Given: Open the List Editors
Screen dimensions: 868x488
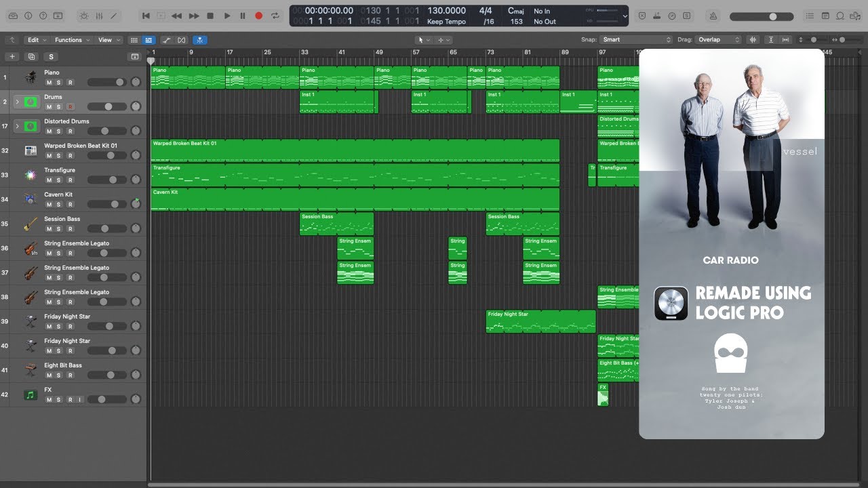Looking at the screenshot, I should (810, 15).
